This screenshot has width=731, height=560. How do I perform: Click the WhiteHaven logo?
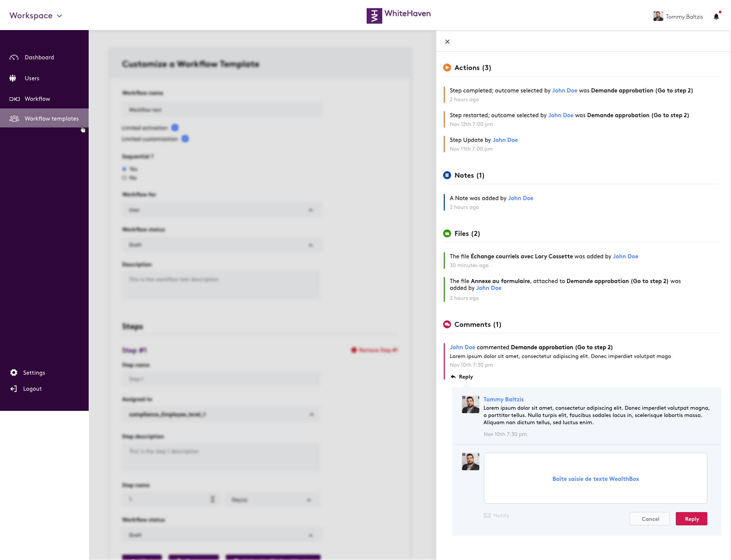coord(399,16)
